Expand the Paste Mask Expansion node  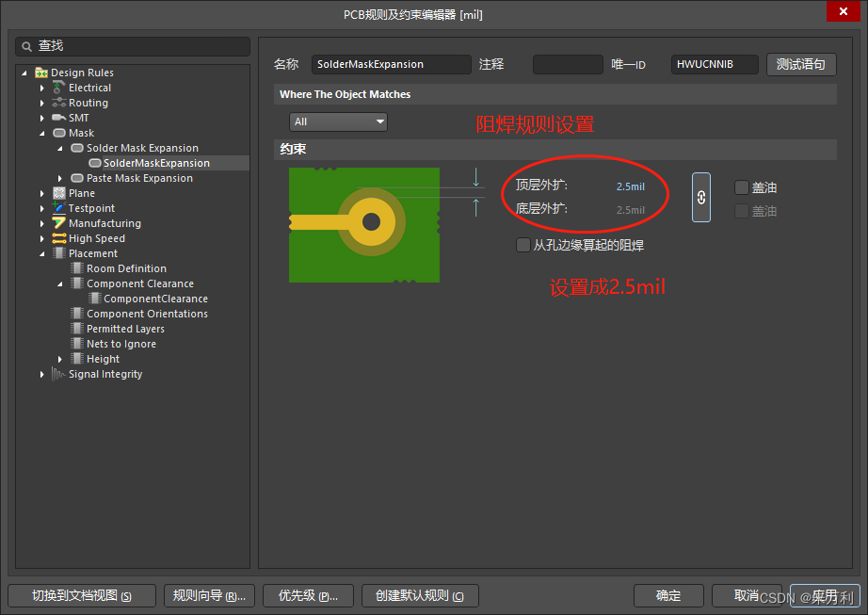pyautogui.click(x=61, y=178)
